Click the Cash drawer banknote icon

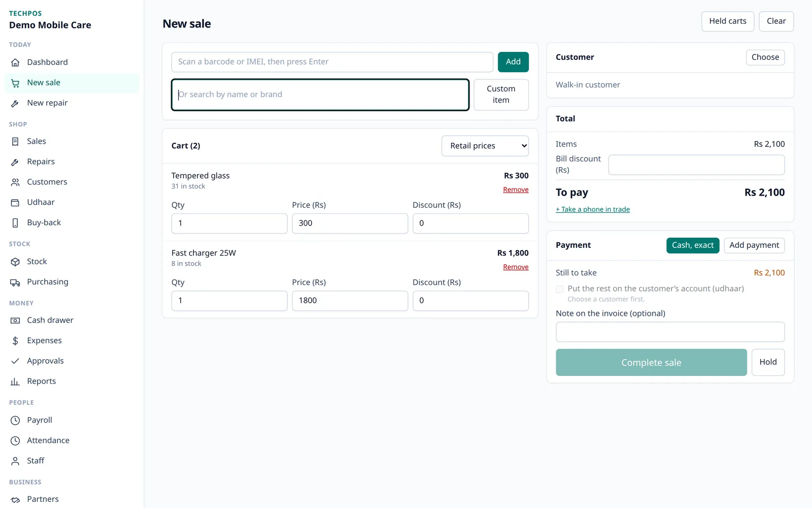point(15,321)
